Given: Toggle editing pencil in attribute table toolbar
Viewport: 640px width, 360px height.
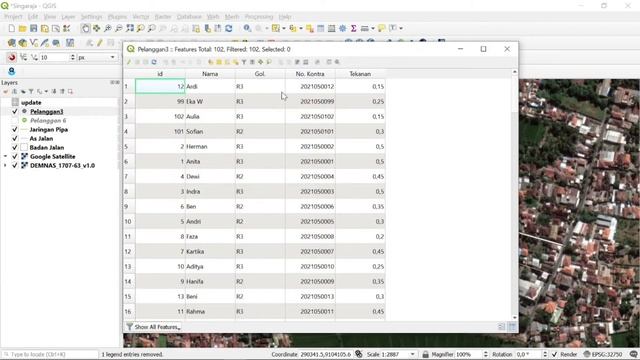Looking at the screenshot, I should coord(129,62).
